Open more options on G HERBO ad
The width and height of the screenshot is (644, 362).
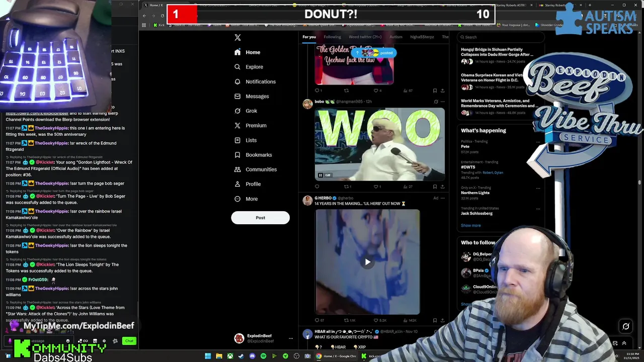click(x=443, y=198)
